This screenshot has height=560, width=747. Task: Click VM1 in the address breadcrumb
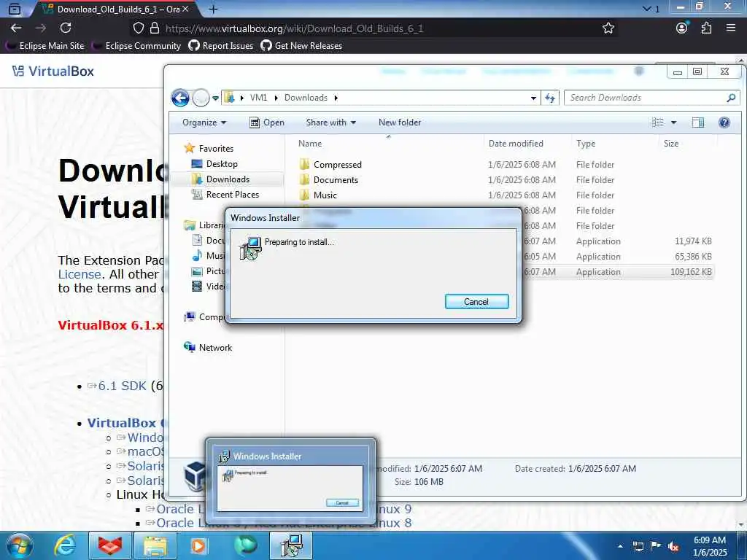[258, 98]
